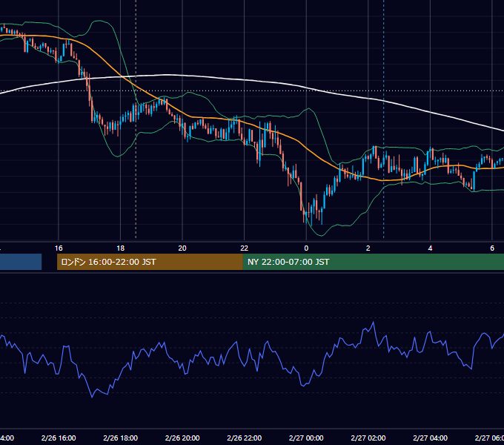Click the '0' hour label on price chart axis
The height and width of the screenshot is (445, 504).
(x=306, y=248)
